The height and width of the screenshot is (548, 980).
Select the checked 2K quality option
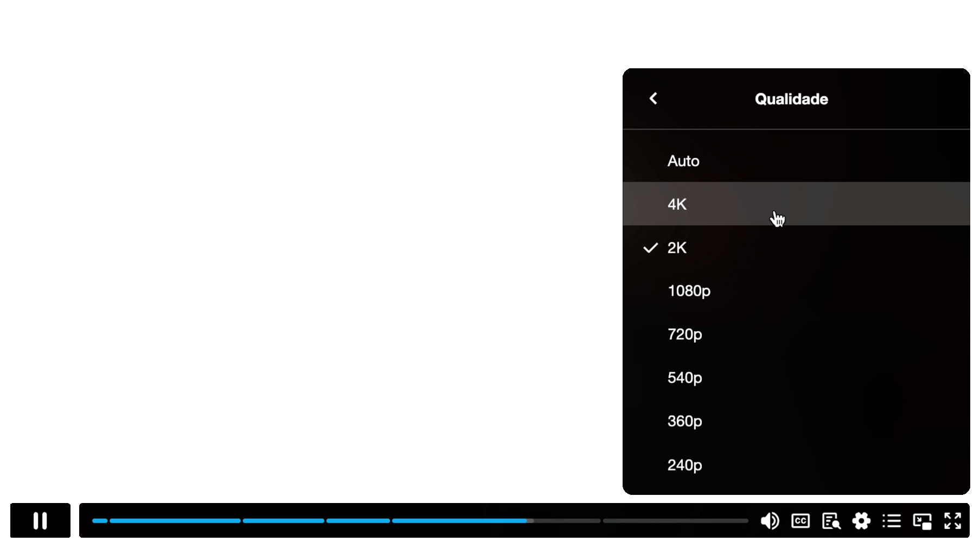[796, 247]
